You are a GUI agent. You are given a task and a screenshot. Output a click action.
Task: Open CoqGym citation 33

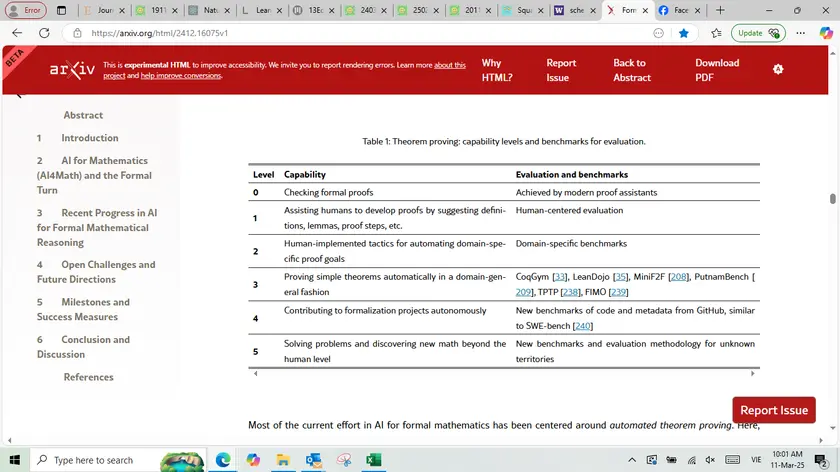click(x=559, y=277)
